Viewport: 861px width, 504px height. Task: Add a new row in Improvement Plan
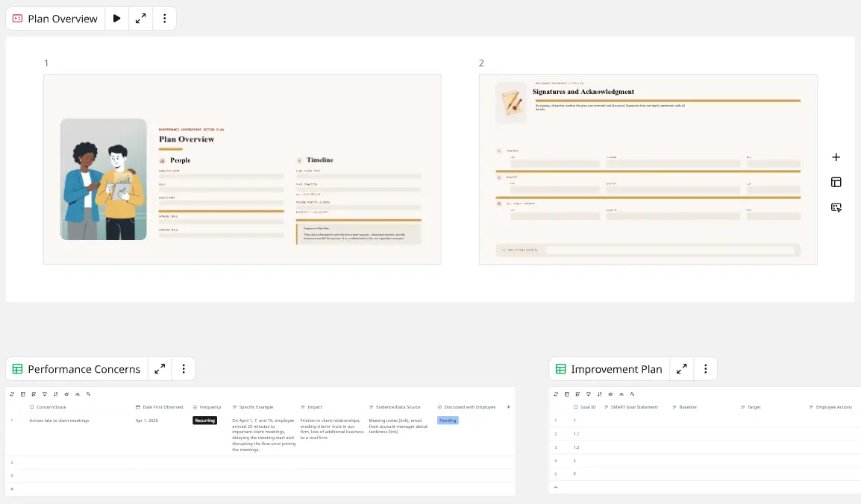point(555,487)
